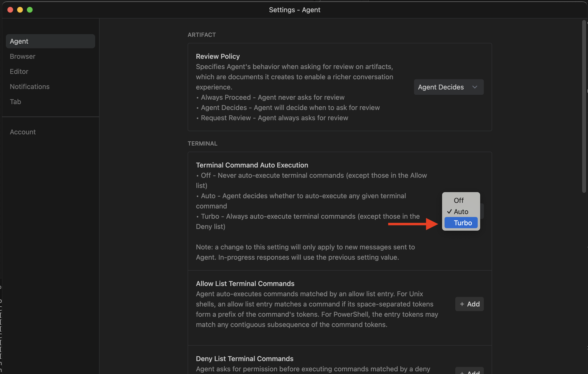
Task: Close the Settings window with red button
Action: [10, 10]
